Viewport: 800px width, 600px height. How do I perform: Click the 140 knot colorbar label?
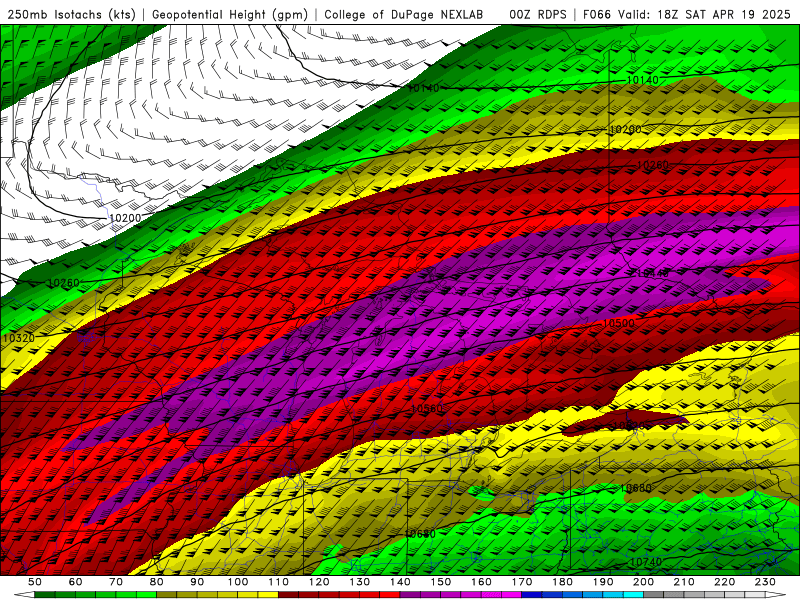[x=400, y=582]
